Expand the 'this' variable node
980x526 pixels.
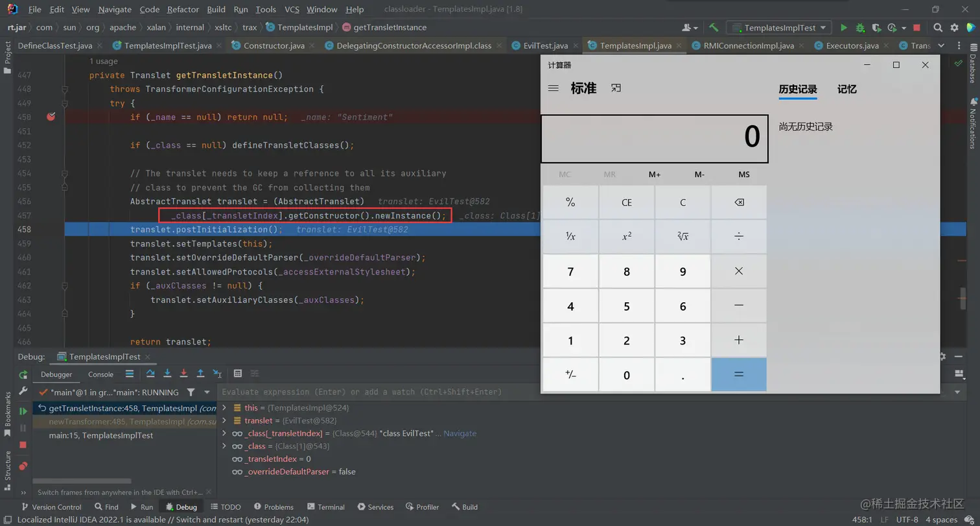point(224,407)
